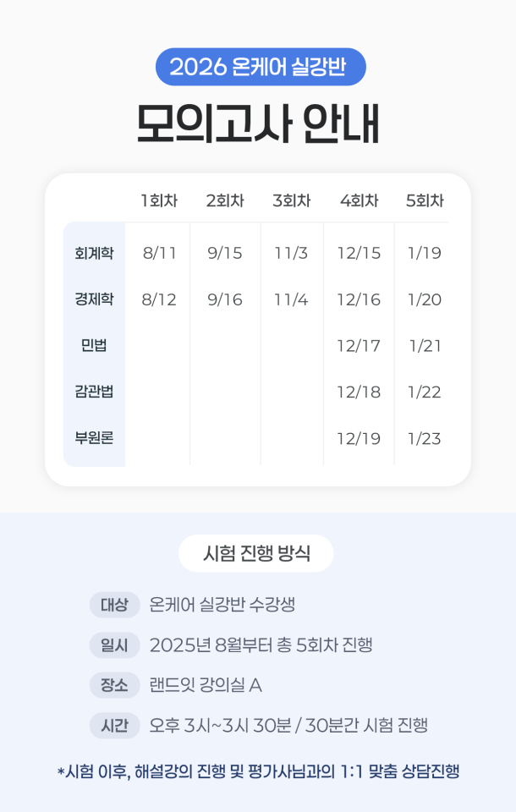
Task: Click the 모의고사 안내 main heading
Action: [x=258, y=124]
